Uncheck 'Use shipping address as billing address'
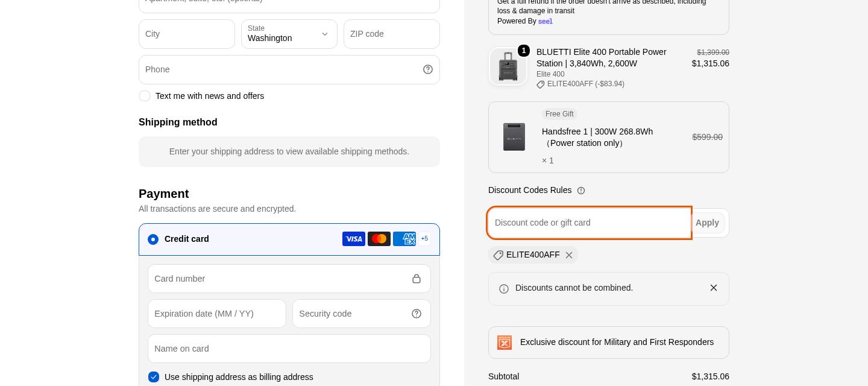 coord(154,377)
